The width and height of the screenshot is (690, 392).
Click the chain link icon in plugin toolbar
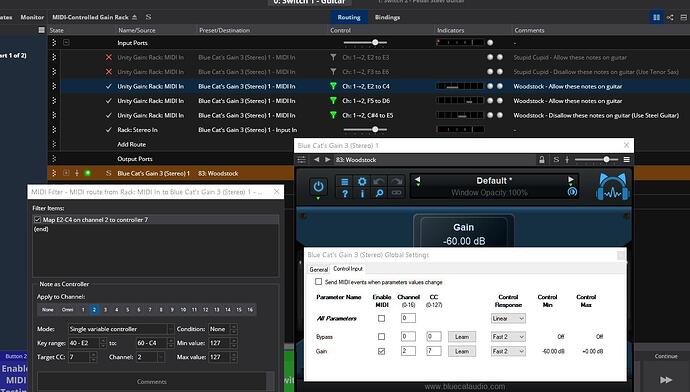click(x=396, y=193)
